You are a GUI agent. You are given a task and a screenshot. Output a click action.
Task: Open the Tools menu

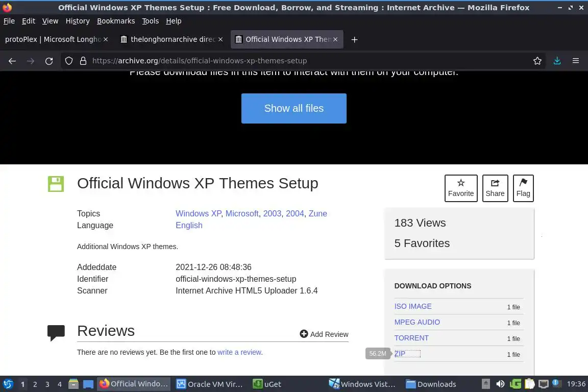click(151, 21)
